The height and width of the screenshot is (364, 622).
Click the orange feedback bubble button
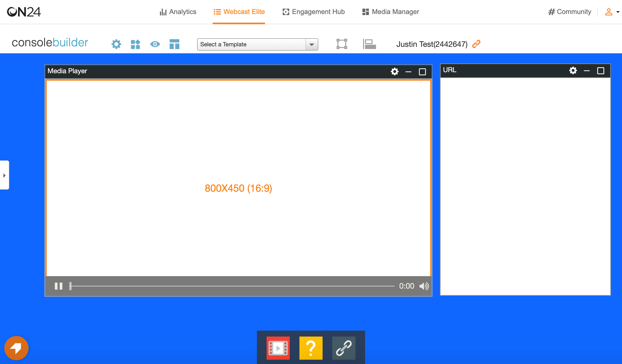point(16,348)
